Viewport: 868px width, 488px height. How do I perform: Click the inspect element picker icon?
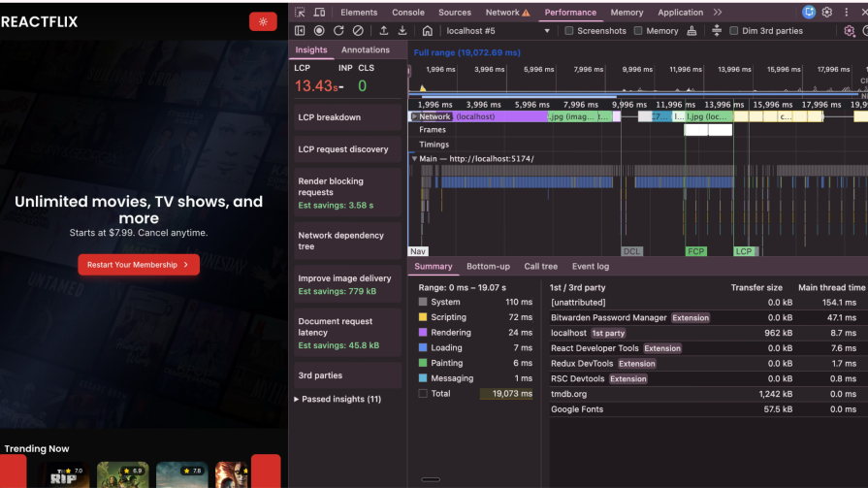pos(300,13)
